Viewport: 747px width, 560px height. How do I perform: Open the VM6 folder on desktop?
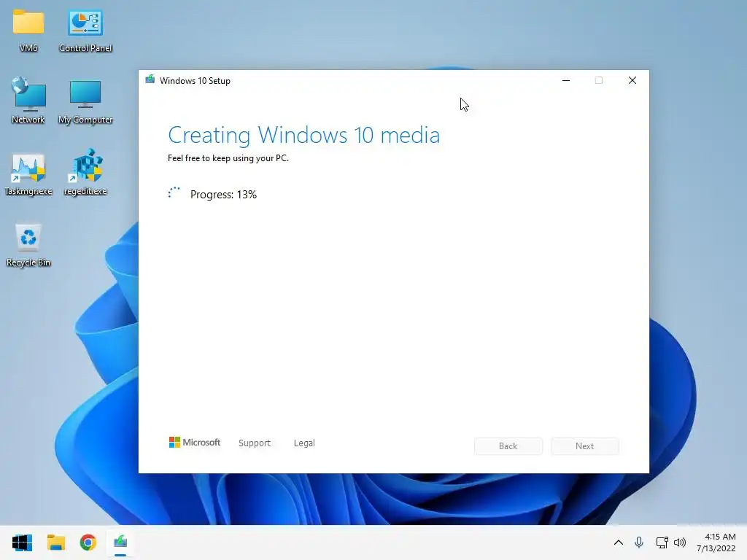coord(28,30)
